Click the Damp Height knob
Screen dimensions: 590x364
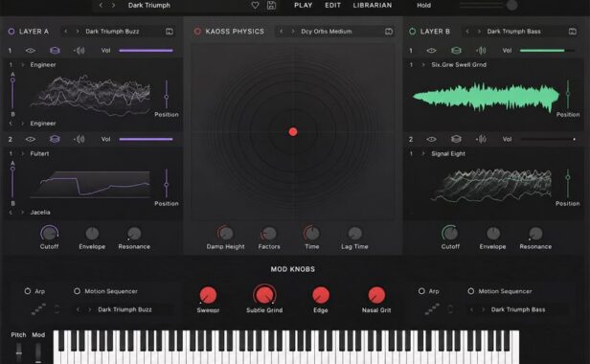pos(226,234)
